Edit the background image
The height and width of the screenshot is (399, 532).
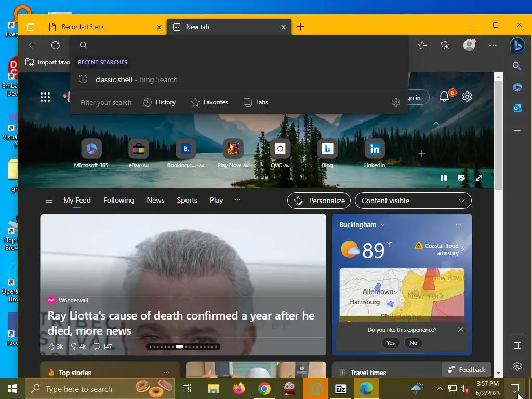point(461,178)
